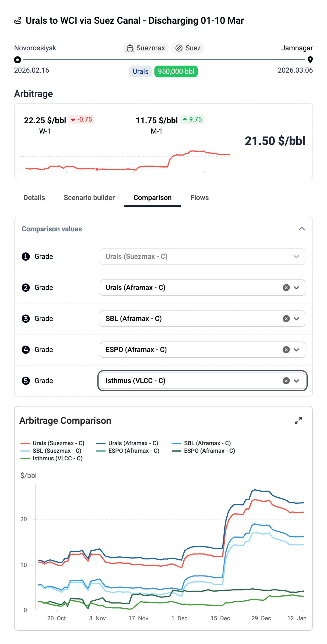The image size is (327, 644).
Task: Click the green up arrow next to 9.75
Action: [185, 119]
